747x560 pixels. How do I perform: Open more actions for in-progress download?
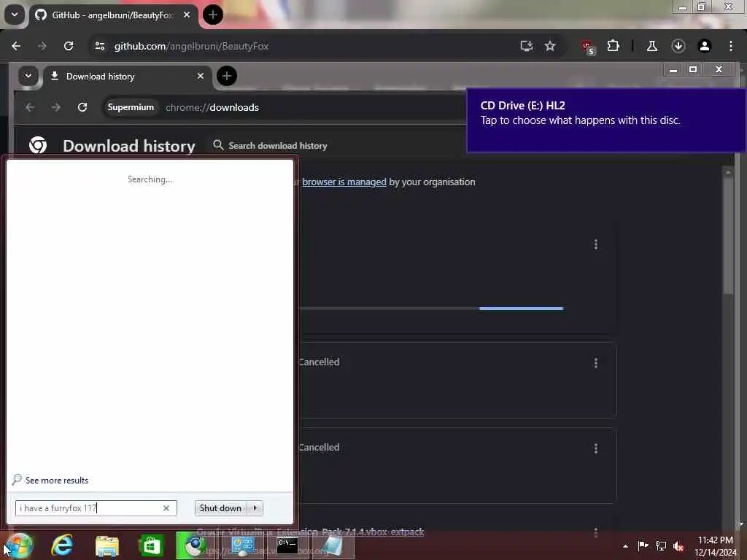[x=595, y=244]
